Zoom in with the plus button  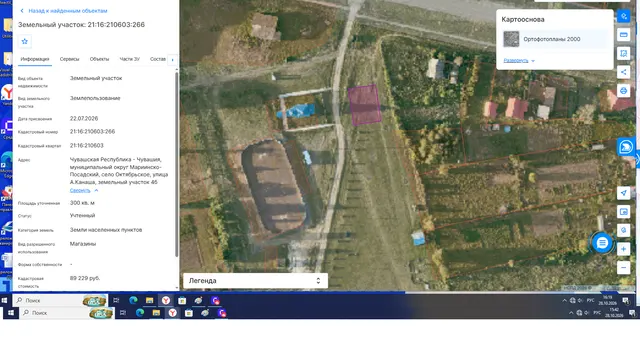click(623, 249)
